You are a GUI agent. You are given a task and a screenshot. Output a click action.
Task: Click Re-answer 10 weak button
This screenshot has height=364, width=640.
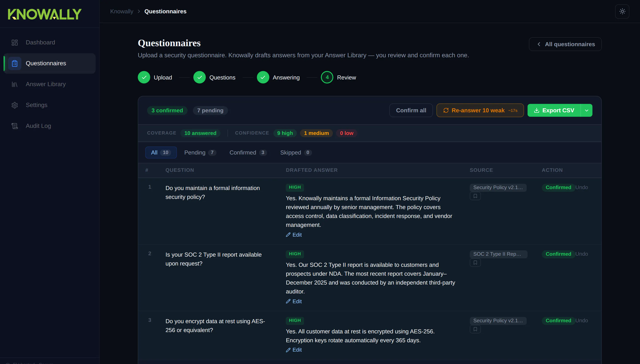(480, 111)
